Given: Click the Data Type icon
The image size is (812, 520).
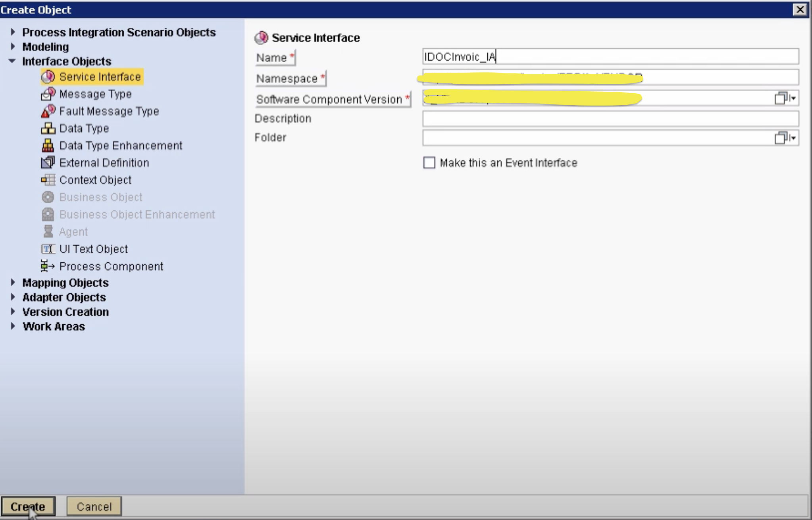Looking at the screenshot, I should (x=48, y=128).
